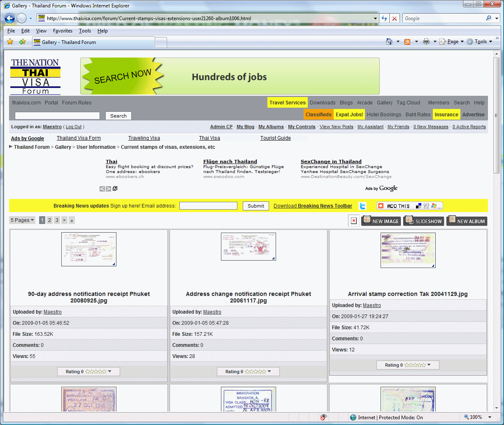Open the Favorites menu
The width and height of the screenshot is (504, 425).
point(63,31)
